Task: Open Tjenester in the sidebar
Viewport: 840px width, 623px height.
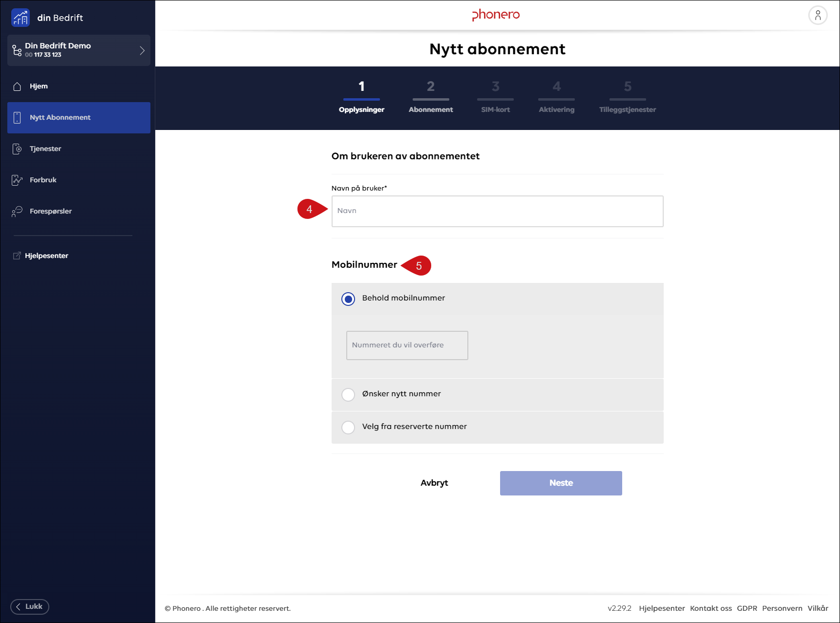Action: [x=79, y=149]
